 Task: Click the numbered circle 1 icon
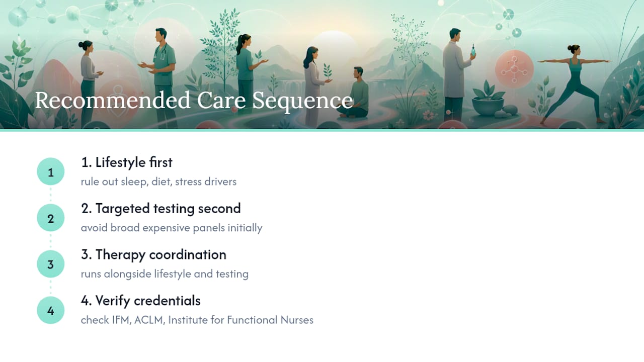51,172
